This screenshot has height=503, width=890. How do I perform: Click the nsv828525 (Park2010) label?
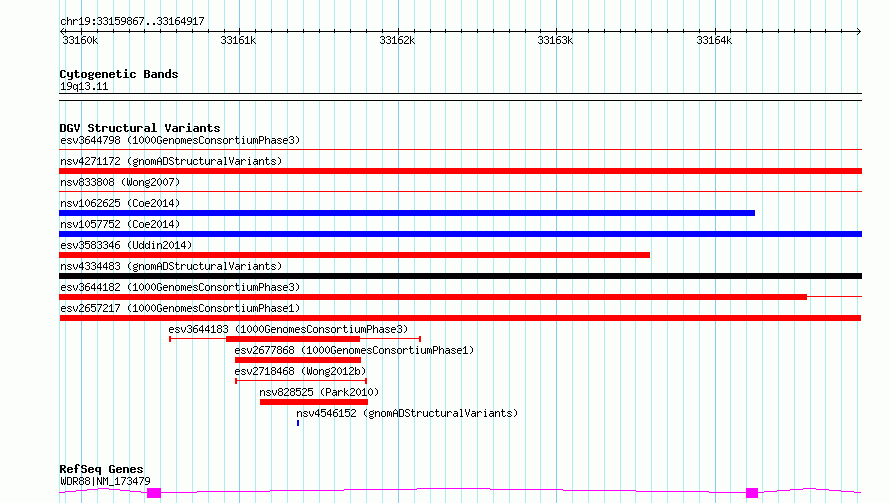(319, 392)
